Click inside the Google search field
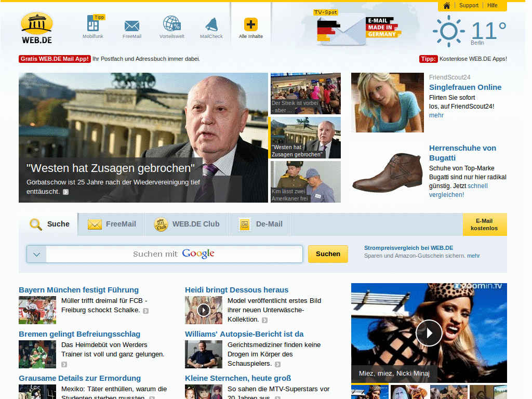Screen dimensions: 532x399 coord(171,254)
